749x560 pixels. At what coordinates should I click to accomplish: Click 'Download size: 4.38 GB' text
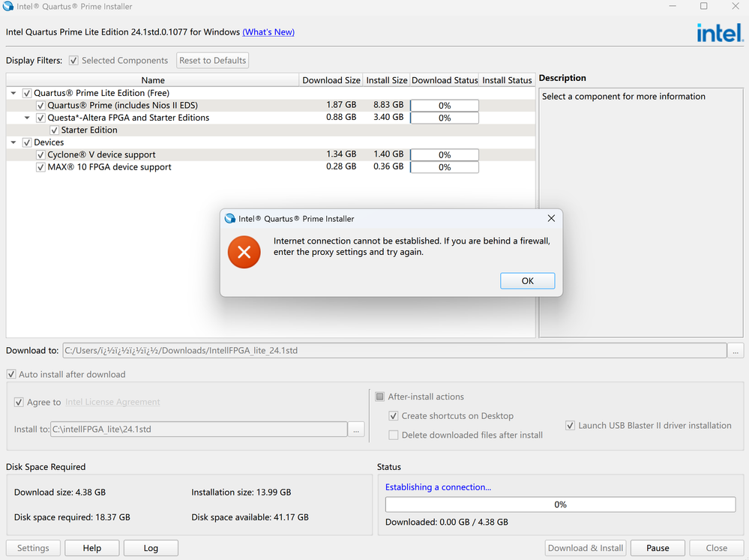tap(60, 492)
